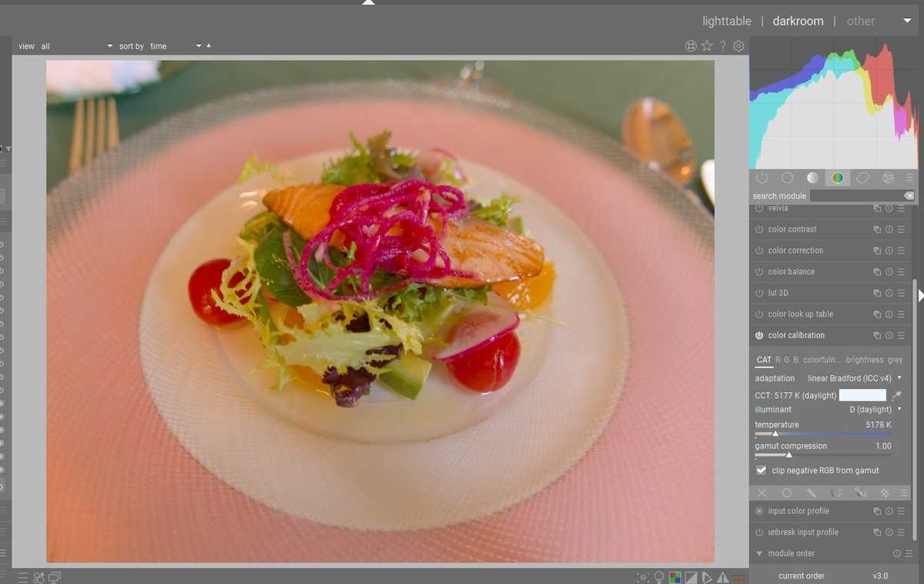The width and height of the screenshot is (924, 584).
Task: Select the darkroom view
Action: (798, 21)
